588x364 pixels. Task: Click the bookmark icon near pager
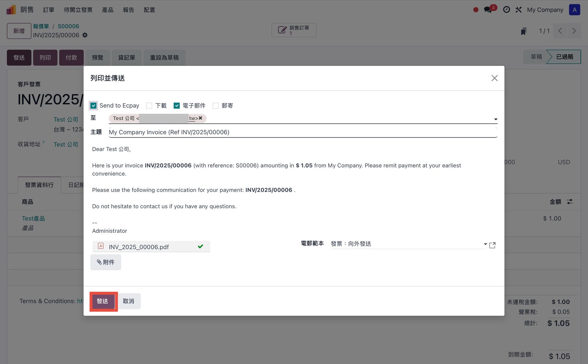(524, 31)
